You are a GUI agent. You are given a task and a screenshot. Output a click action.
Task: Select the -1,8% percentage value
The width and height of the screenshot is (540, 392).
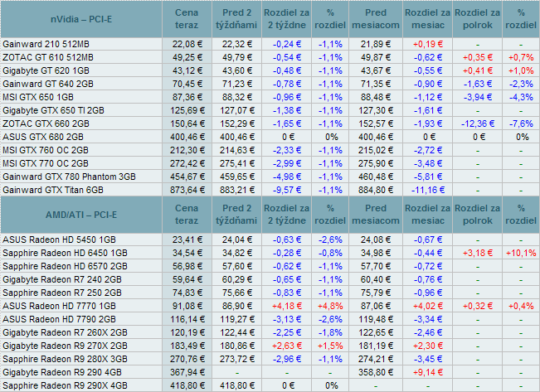pyautogui.click(x=330, y=333)
